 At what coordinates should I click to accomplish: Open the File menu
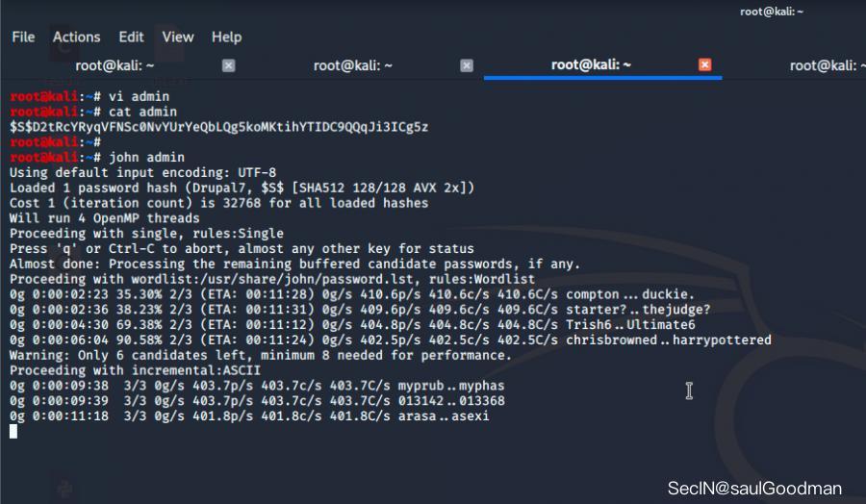[x=23, y=37]
